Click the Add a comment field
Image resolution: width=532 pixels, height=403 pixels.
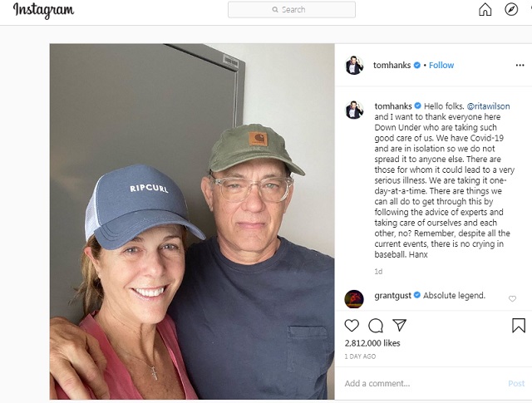coord(416,384)
